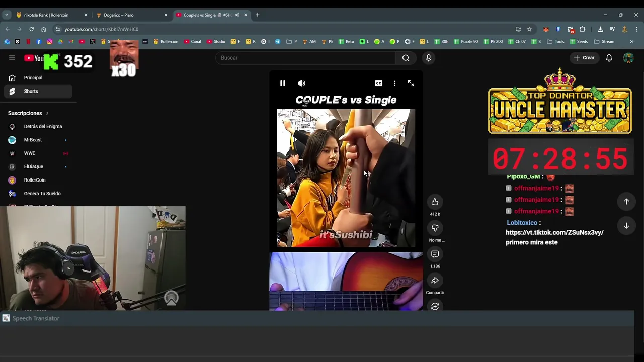Reload the current page
Screen dimensions: 644x362
coord(31,29)
